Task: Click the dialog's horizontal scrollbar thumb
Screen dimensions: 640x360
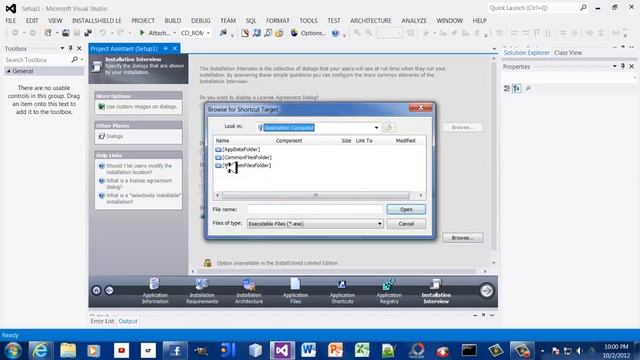Action: tap(316, 196)
